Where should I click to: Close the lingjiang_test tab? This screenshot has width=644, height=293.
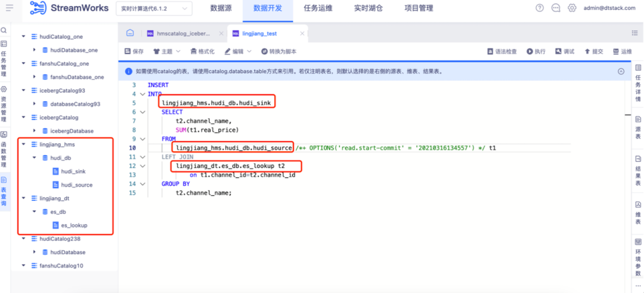point(302,34)
